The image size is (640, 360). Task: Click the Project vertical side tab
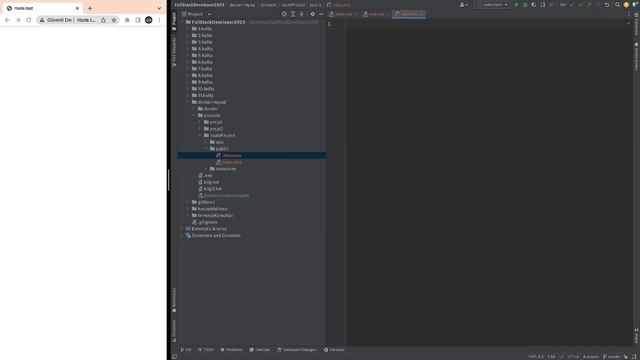click(174, 21)
